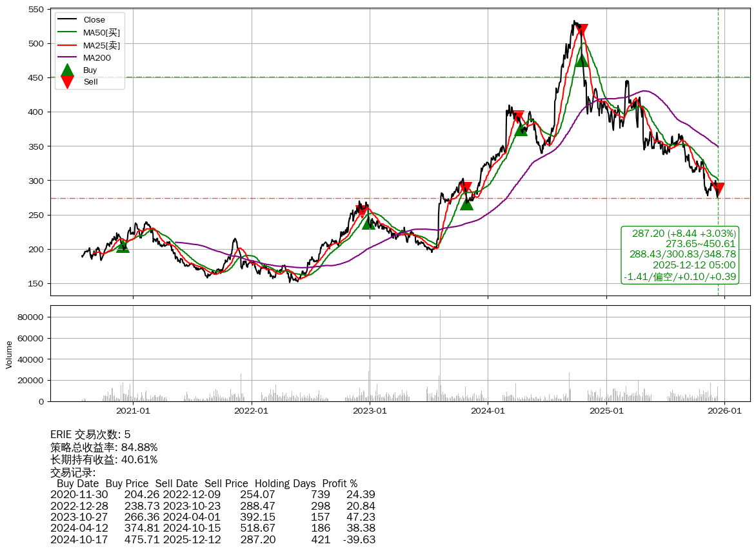Click the green Buy triangle in the legend
Image resolution: width=756 pixels, height=551 pixels.
pyautogui.click(x=67, y=70)
